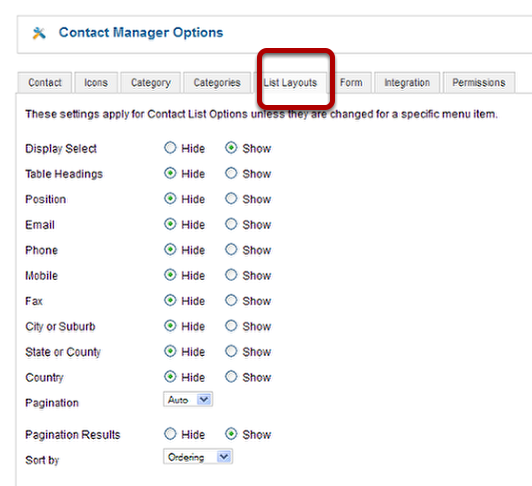Open the Form tab
This screenshot has width=532, height=486.
pyautogui.click(x=351, y=82)
